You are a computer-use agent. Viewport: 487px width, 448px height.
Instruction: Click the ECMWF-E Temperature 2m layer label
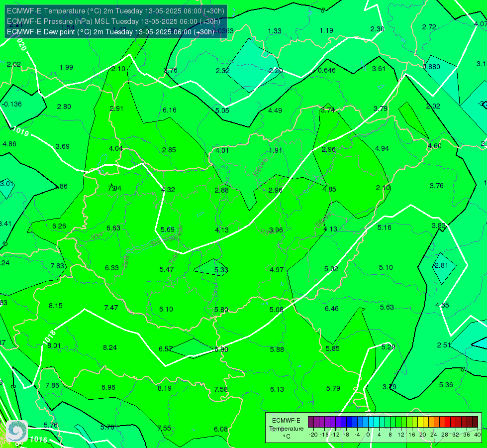(x=115, y=11)
